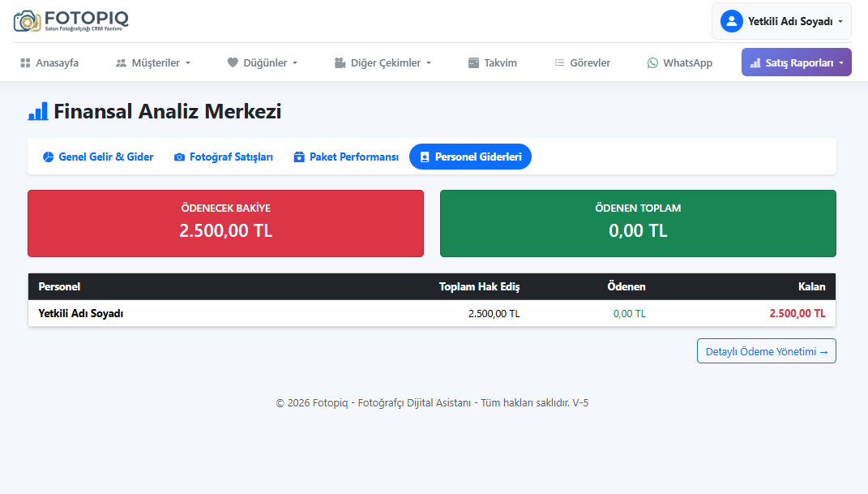Open the Düğünler dropdown
The height and width of the screenshot is (494, 868).
263,62
